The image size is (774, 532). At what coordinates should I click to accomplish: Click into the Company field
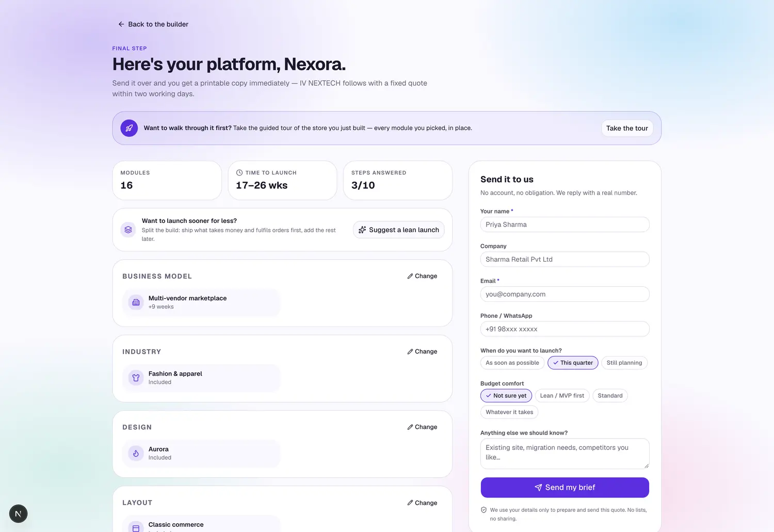point(565,259)
